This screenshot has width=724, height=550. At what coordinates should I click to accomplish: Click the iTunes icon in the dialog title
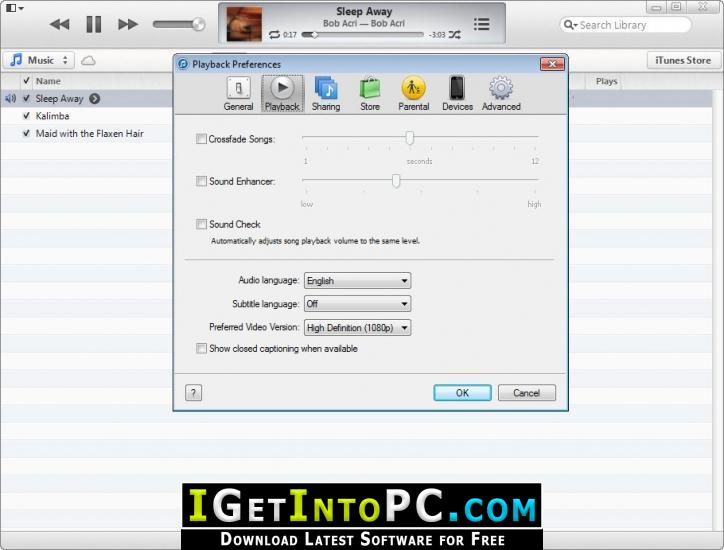183,64
